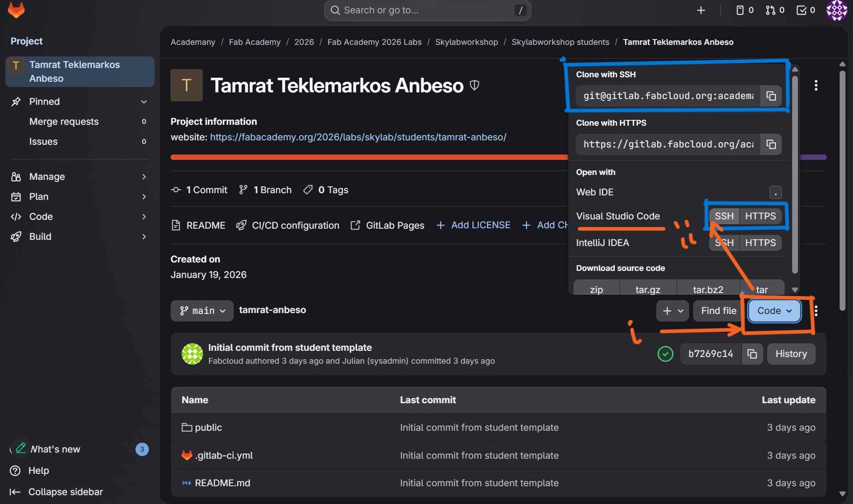Choose SSH for Visual Studio Code
Viewport: 853px width, 504px height.
point(724,216)
